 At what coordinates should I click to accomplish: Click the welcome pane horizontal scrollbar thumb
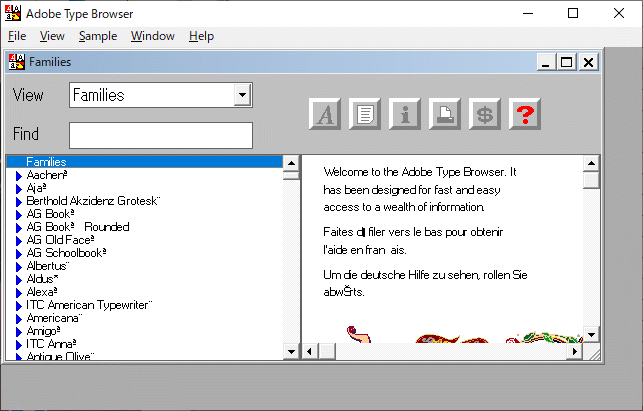pos(327,352)
